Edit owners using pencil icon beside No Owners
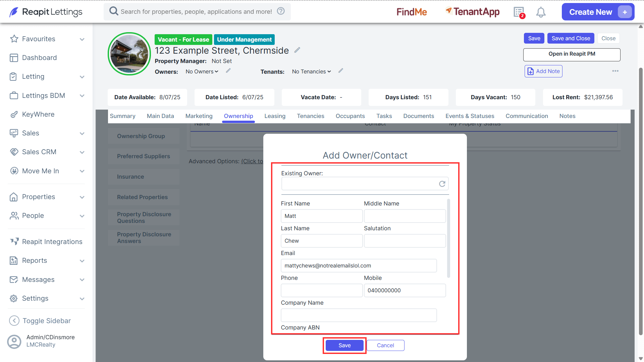The image size is (644, 362). point(228,71)
